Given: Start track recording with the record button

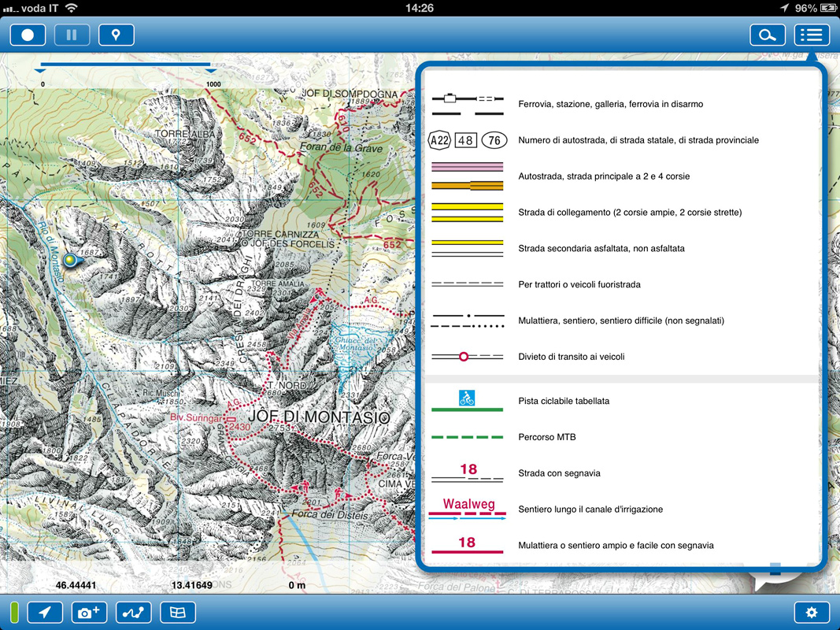Looking at the screenshot, I should click(x=28, y=35).
